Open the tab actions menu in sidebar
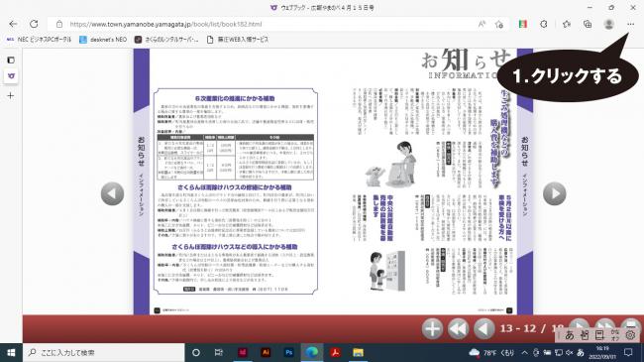The image size is (644, 362). [11, 60]
